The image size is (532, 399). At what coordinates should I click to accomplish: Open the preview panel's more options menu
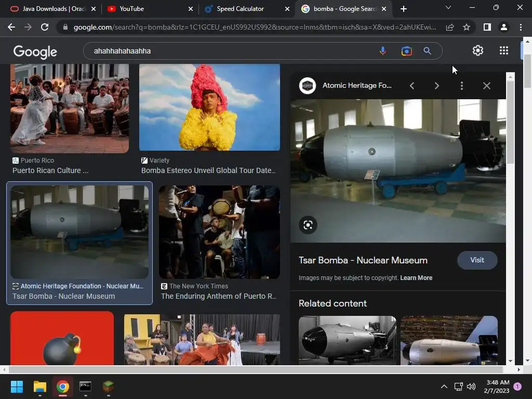(x=461, y=86)
